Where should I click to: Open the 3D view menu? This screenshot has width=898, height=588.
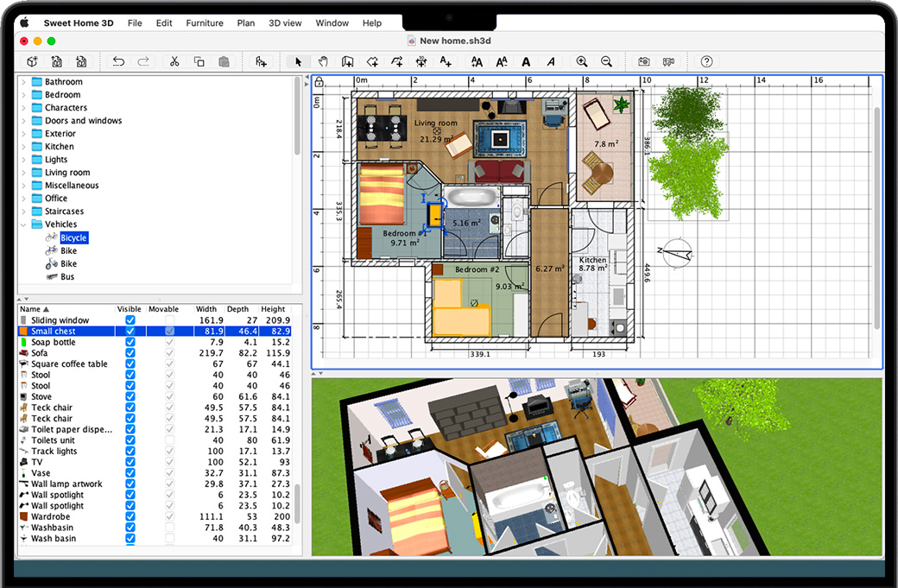click(x=285, y=23)
